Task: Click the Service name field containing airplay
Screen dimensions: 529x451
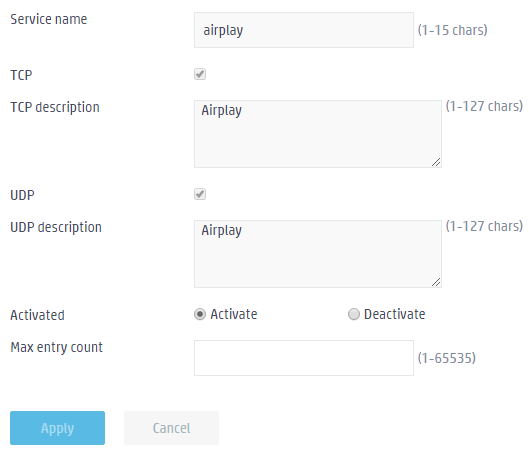Action: pyautogui.click(x=304, y=30)
